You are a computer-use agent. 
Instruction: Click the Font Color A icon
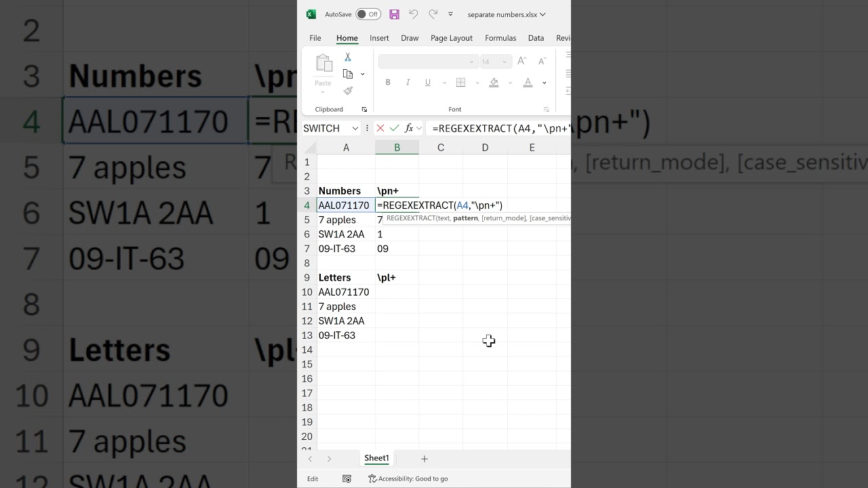coord(528,83)
